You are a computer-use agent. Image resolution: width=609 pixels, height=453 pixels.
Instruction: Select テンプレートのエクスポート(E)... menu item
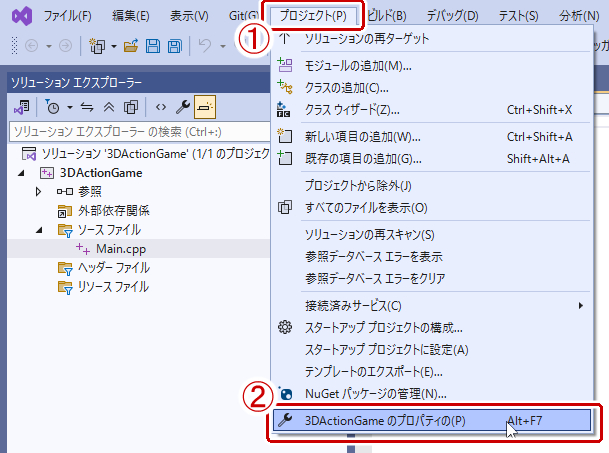[x=431, y=372]
